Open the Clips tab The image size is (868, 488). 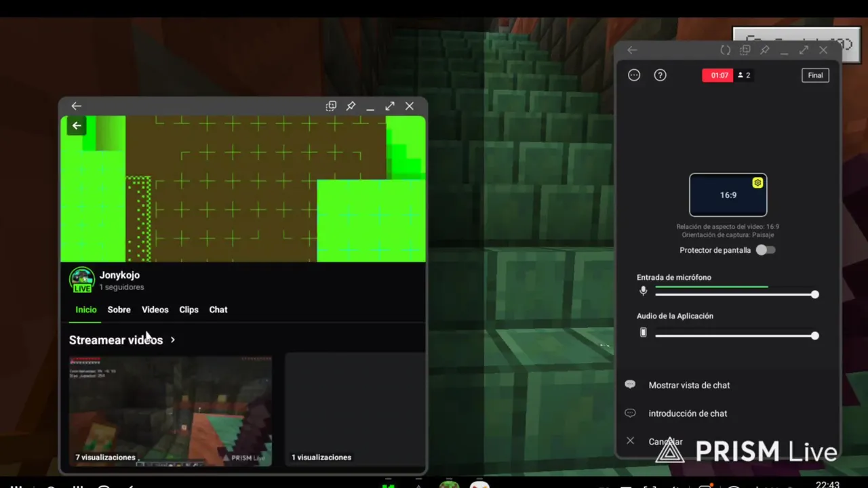pos(189,310)
